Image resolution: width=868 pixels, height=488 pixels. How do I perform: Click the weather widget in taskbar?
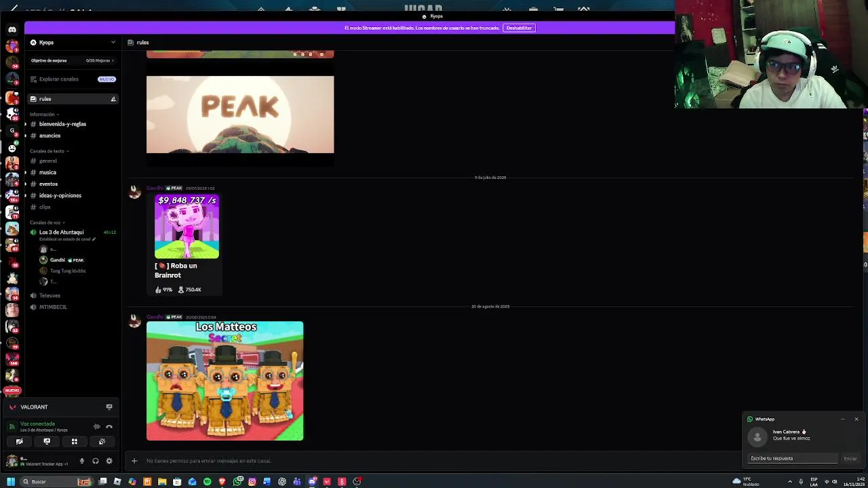pyautogui.click(x=746, y=482)
